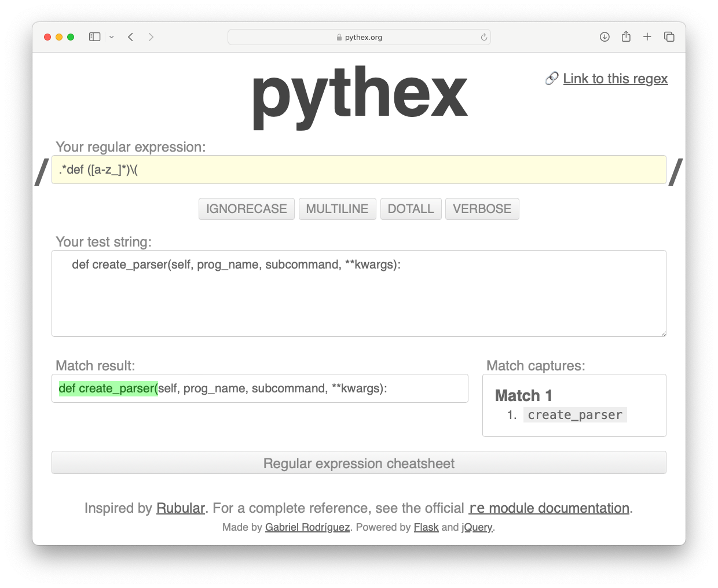Click the 'Match 1' heading
718x588 pixels.
523,396
